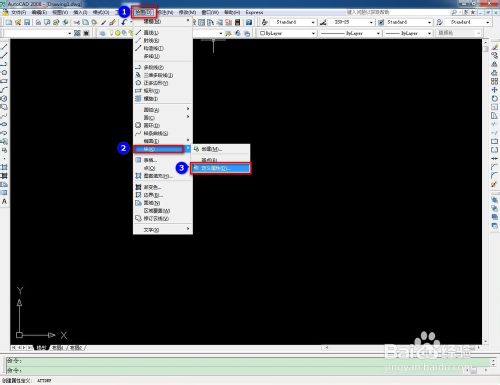The image size is (500, 385).
Task: Click the New drawing toolbar icon
Action: click(x=9, y=22)
